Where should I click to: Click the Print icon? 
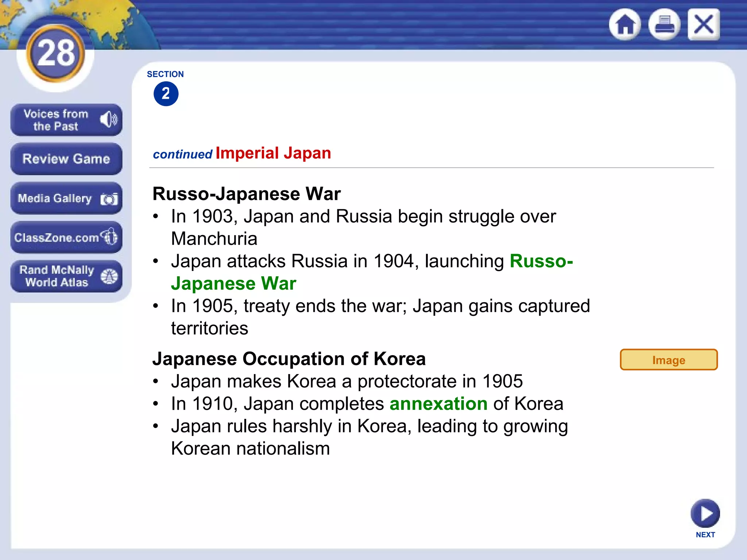664,24
